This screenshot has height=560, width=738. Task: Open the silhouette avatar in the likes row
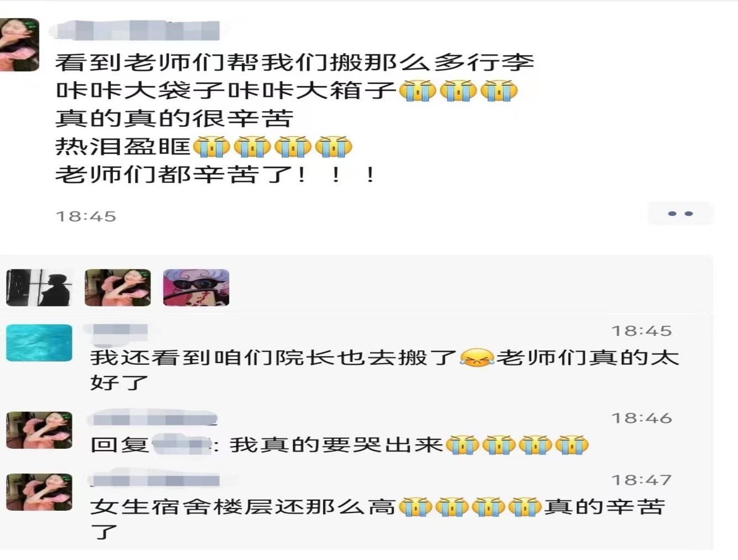coord(39,288)
